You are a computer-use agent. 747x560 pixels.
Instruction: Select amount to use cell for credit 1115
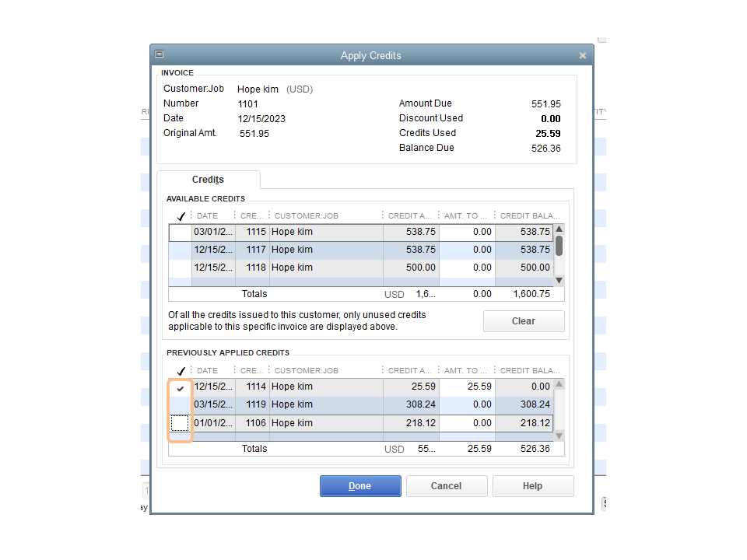[x=468, y=232]
